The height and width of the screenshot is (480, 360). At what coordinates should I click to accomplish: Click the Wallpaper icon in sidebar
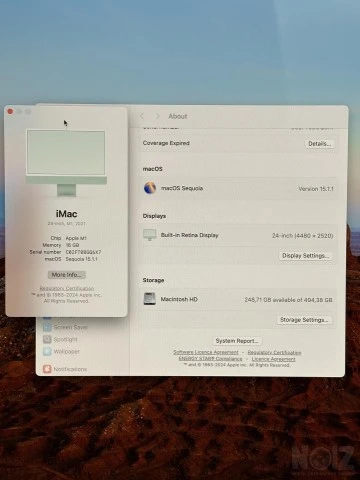[x=47, y=351]
